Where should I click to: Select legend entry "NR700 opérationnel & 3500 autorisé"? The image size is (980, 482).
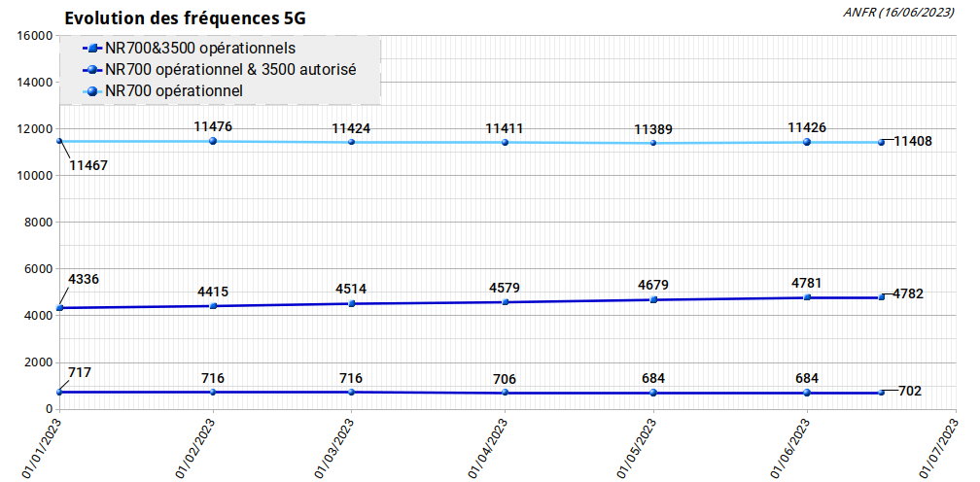click(230, 69)
